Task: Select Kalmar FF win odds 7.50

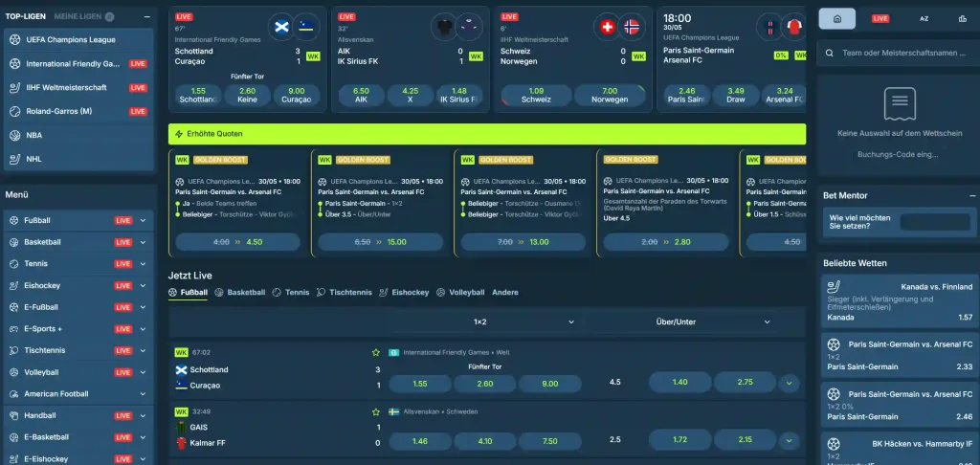Action: click(x=550, y=441)
